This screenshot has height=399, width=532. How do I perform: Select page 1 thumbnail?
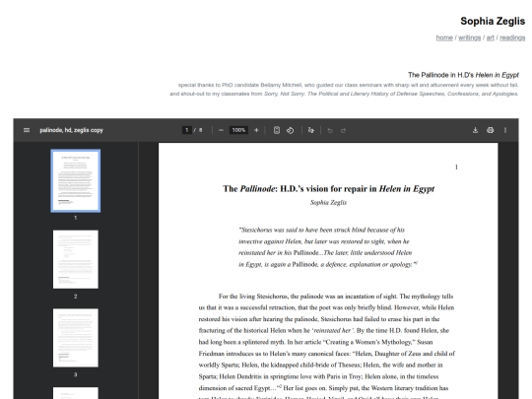[76, 181]
